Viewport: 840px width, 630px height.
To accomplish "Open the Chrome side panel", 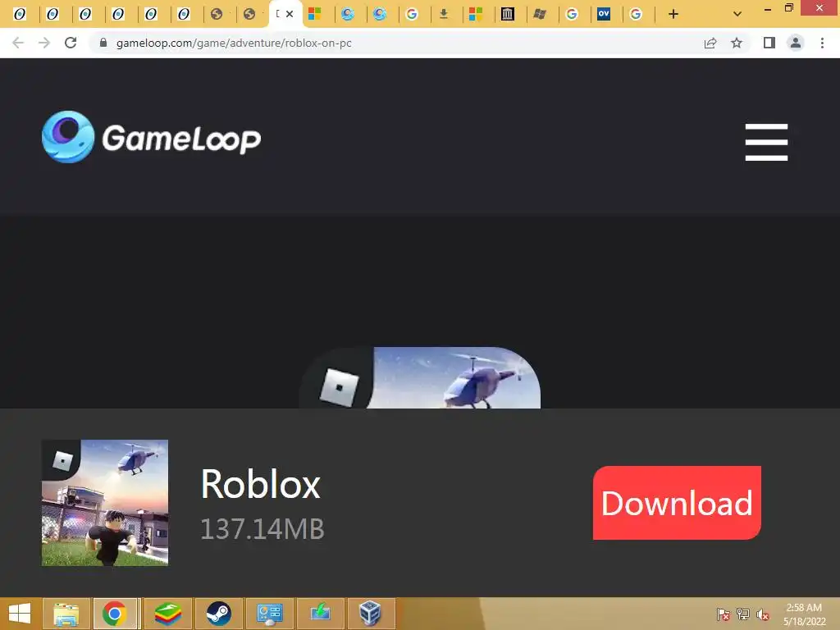I will pos(769,43).
